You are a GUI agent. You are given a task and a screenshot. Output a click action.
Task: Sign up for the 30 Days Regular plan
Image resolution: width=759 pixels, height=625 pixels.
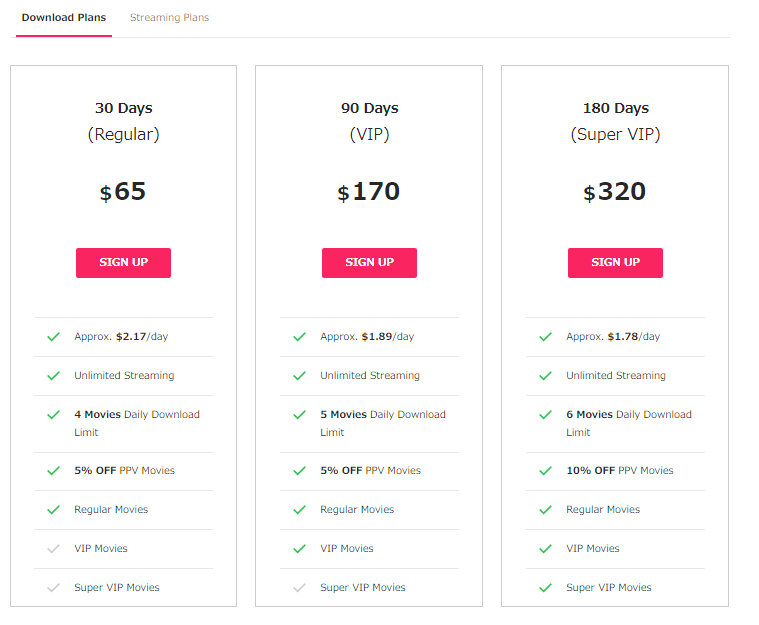click(123, 262)
